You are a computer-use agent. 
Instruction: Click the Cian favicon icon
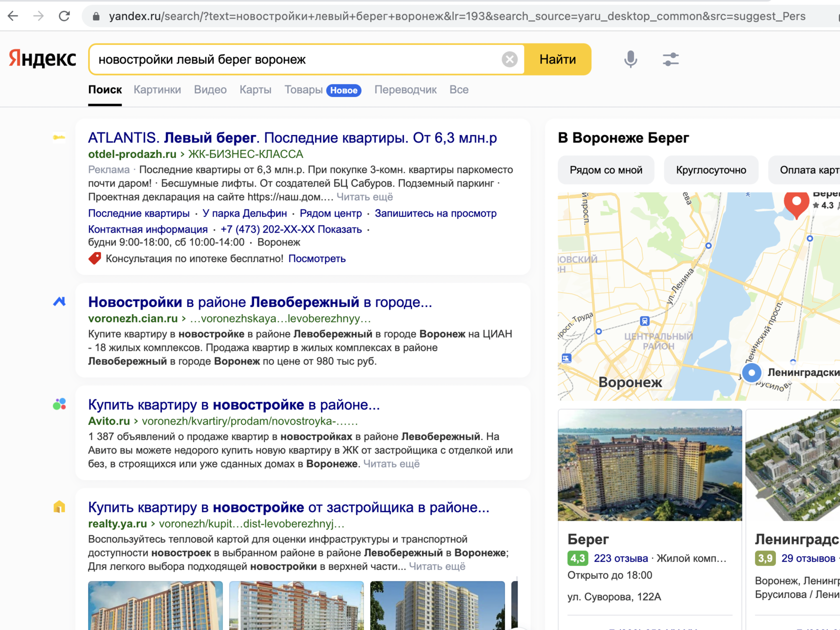coord(59,301)
